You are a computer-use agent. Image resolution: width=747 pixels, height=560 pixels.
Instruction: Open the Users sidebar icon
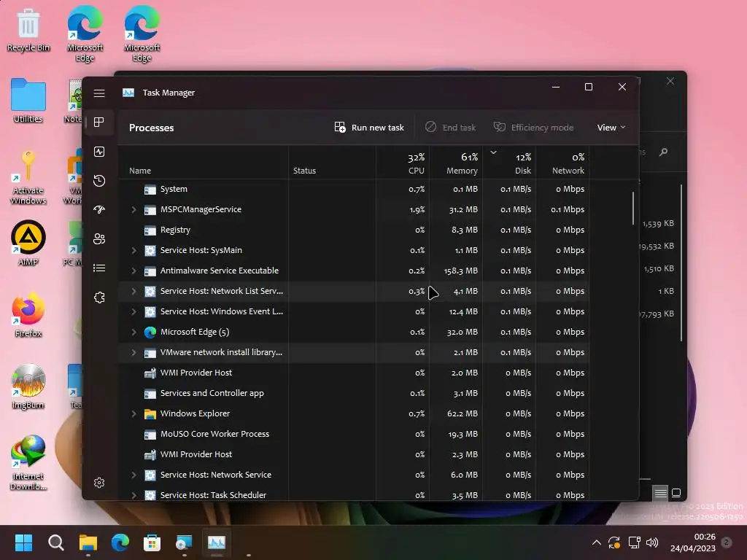point(99,238)
